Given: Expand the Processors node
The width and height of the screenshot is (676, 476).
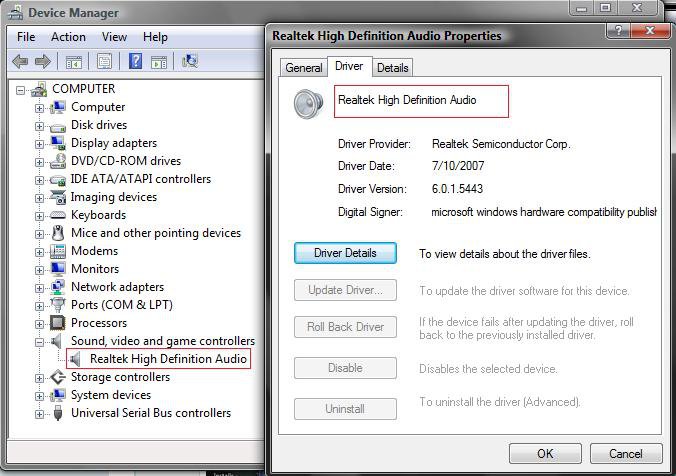Looking at the screenshot, I should click(x=39, y=324).
